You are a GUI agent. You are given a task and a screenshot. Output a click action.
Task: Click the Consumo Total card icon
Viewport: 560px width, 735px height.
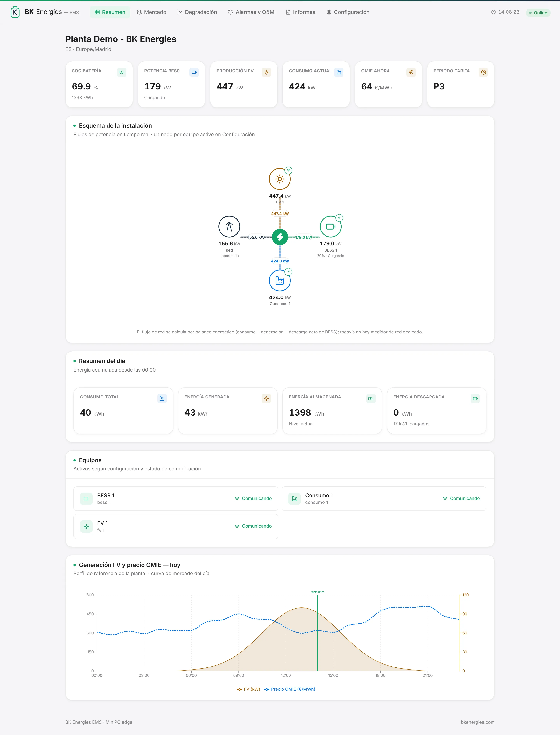coord(162,398)
